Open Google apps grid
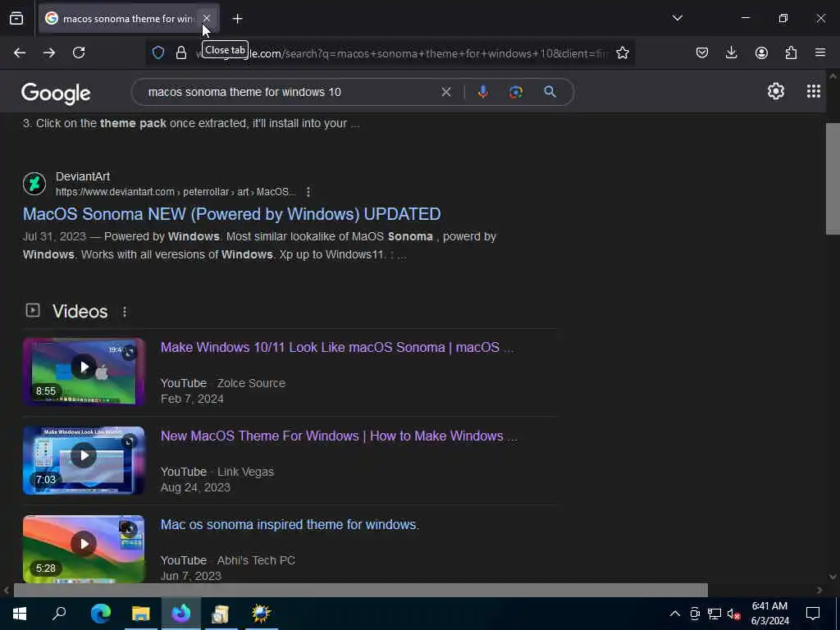This screenshot has height=630, width=840. (x=813, y=92)
